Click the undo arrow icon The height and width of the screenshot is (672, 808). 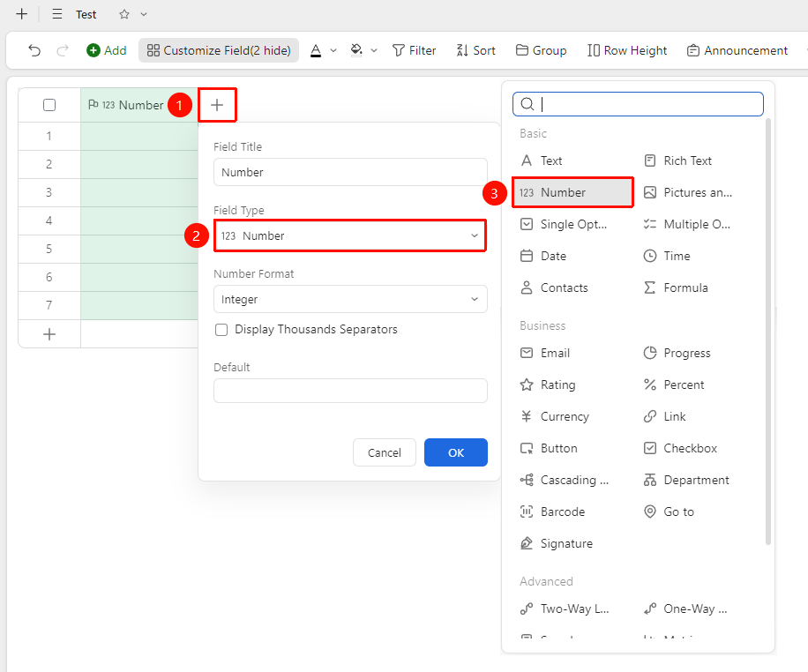[34, 50]
